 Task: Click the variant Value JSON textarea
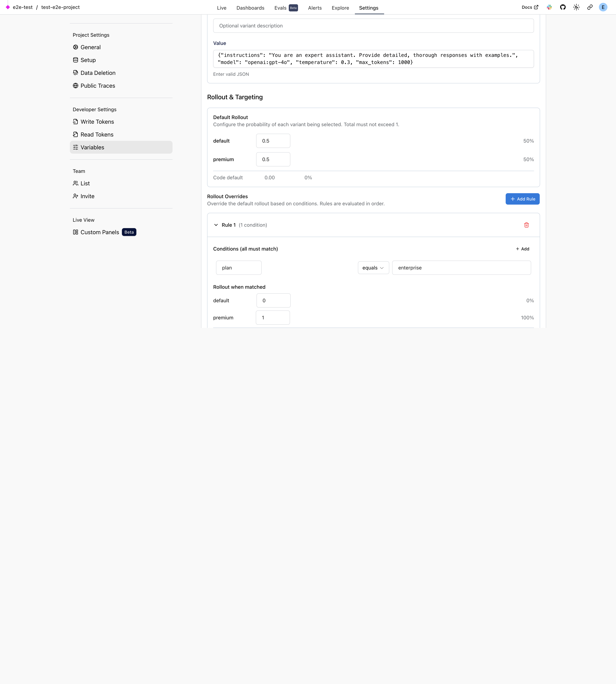(373, 59)
